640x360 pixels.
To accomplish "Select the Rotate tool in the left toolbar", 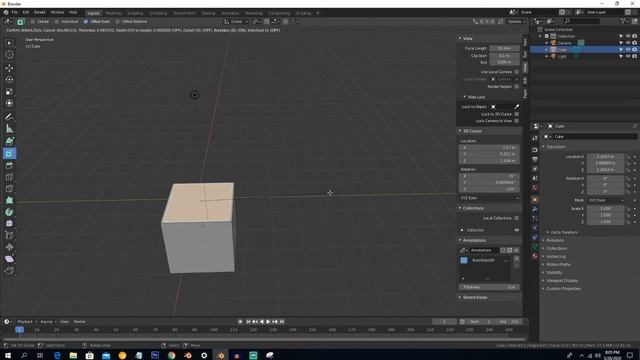I will 9,80.
